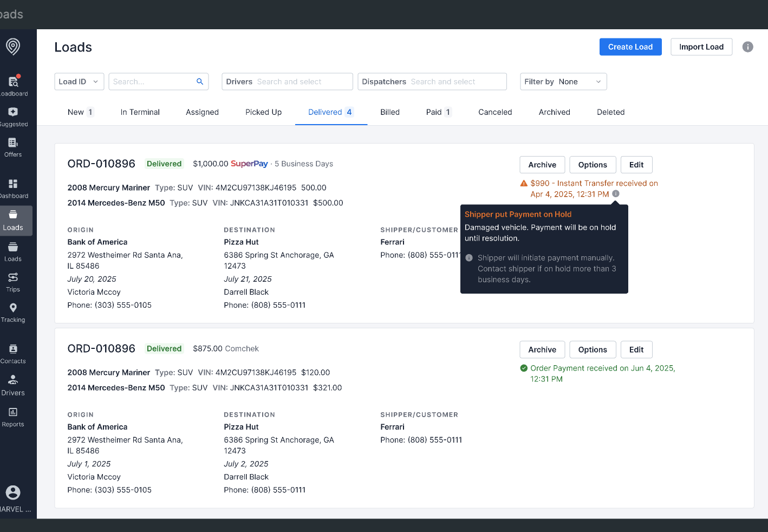The width and height of the screenshot is (768, 532).
Task: Click the "July 21, 2025" destination date
Action: (248, 279)
